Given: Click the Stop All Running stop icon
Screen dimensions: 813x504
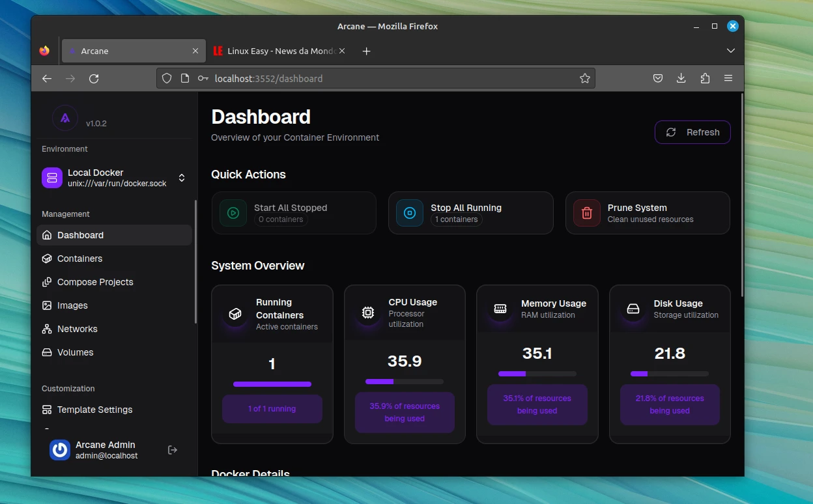Looking at the screenshot, I should tap(410, 213).
